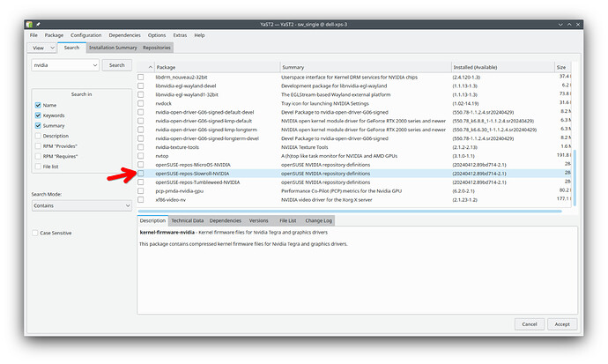Open the Options menu

click(x=157, y=35)
